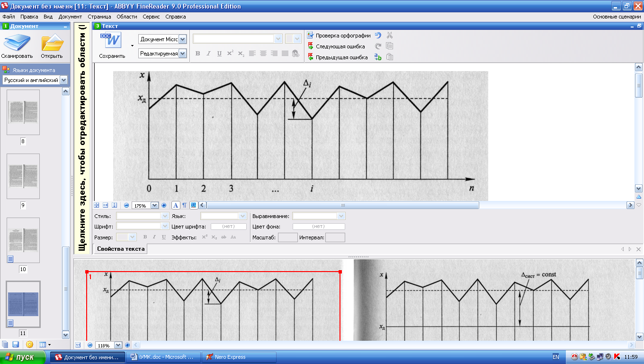Toggle bold in the top text toolbar

198,54
